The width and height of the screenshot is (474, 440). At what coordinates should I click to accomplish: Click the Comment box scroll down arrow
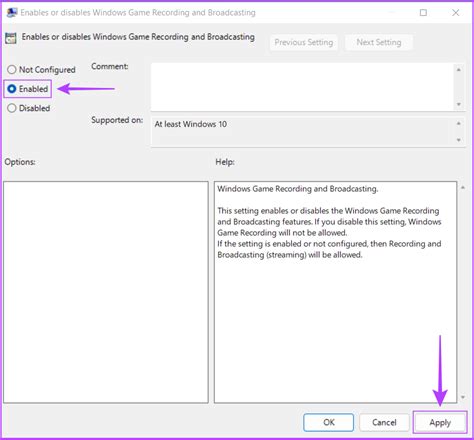tap(459, 105)
